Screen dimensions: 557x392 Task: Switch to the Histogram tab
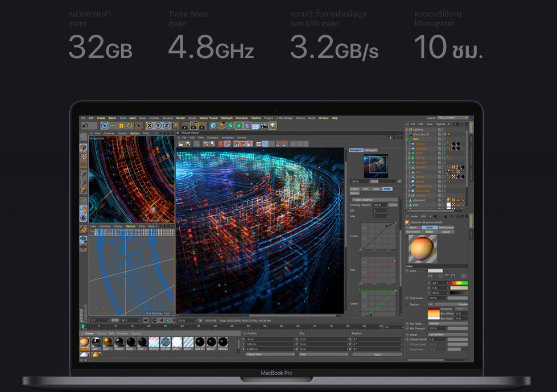pyautogui.click(x=370, y=150)
